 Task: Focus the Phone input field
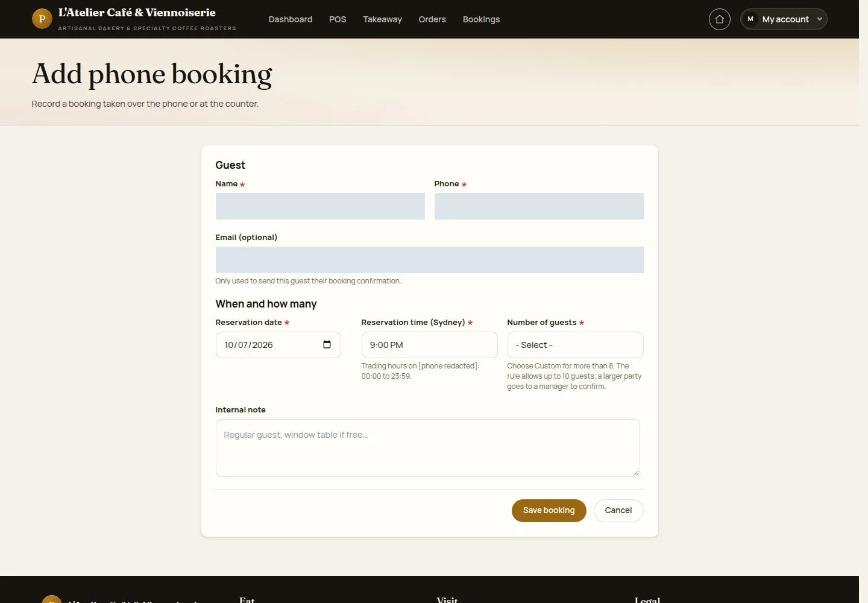[x=539, y=206]
